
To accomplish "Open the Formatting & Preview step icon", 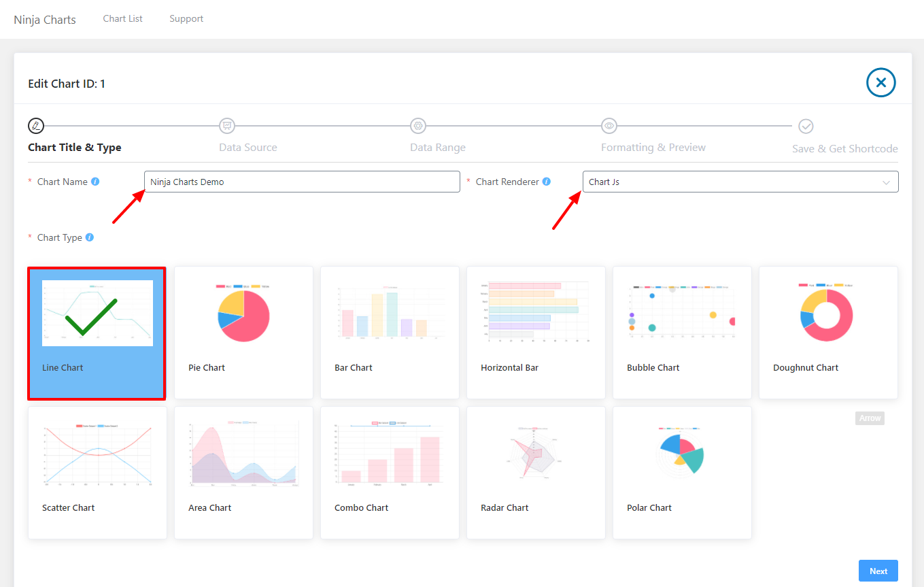I will coord(609,126).
